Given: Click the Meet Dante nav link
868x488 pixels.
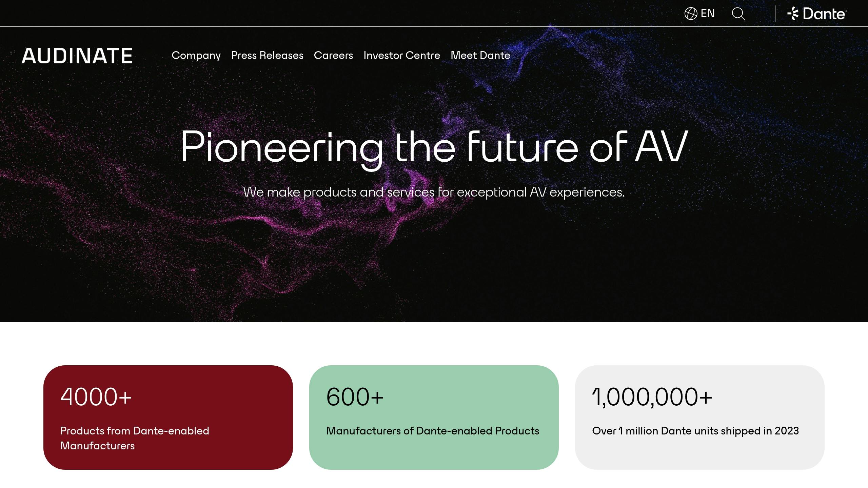Looking at the screenshot, I should pyautogui.click(x=480, y=55).
